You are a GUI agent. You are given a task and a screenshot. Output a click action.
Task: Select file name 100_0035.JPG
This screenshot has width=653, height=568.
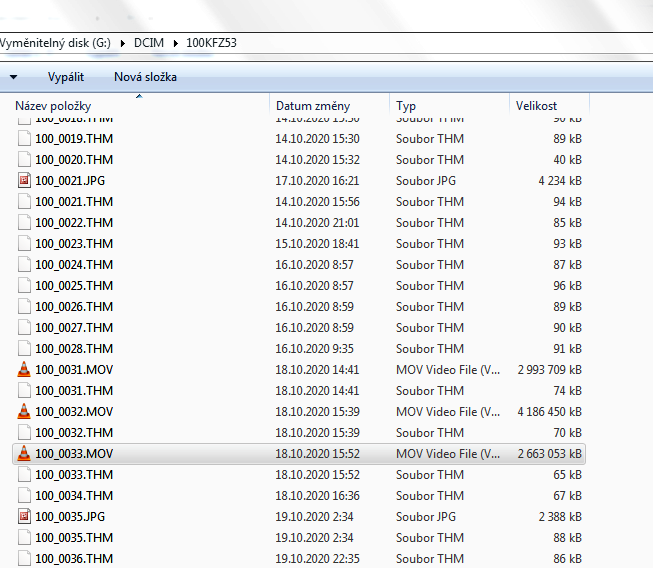70,517
